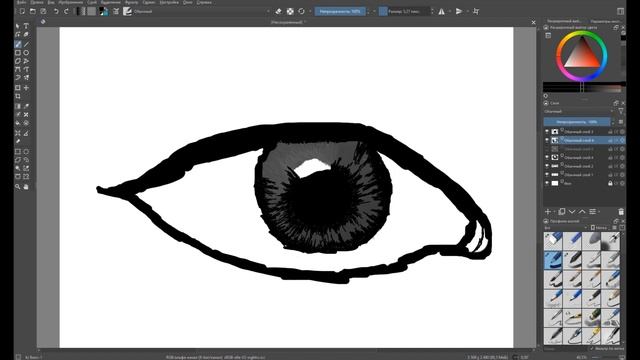
Task: Select the Freehand Brush tool
Action: pos(18,44)
